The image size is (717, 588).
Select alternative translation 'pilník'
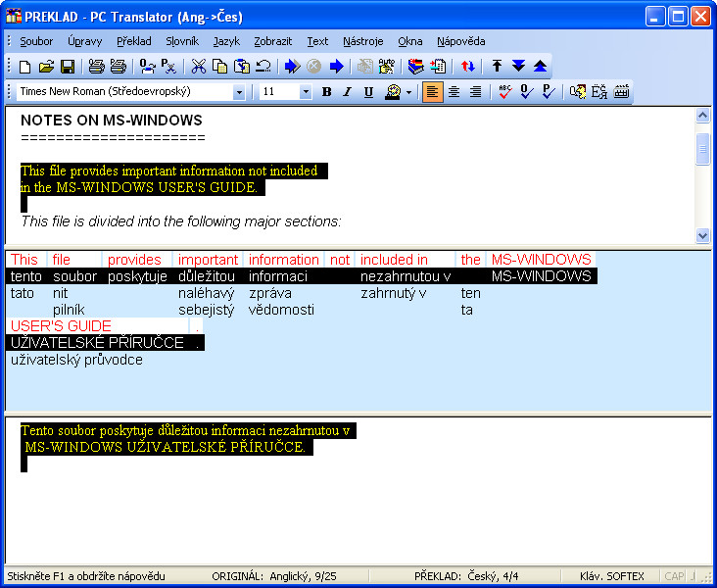coord(69,310)
